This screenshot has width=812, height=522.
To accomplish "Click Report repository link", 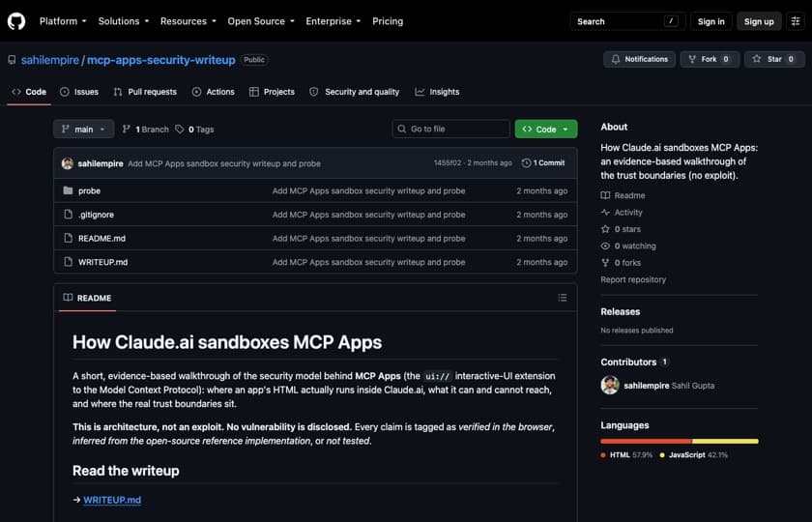I will pos(633,279).
